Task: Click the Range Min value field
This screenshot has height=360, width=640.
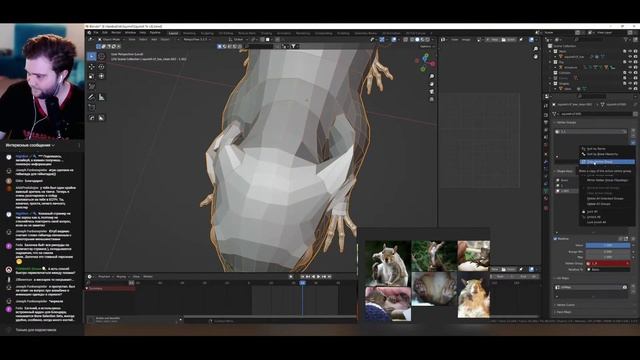Action: click(608, 252)
